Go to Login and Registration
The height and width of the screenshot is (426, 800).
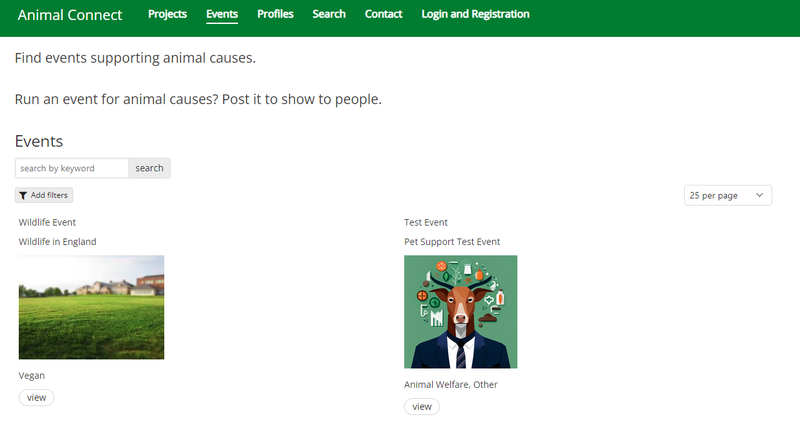click(x=475, y=14)
